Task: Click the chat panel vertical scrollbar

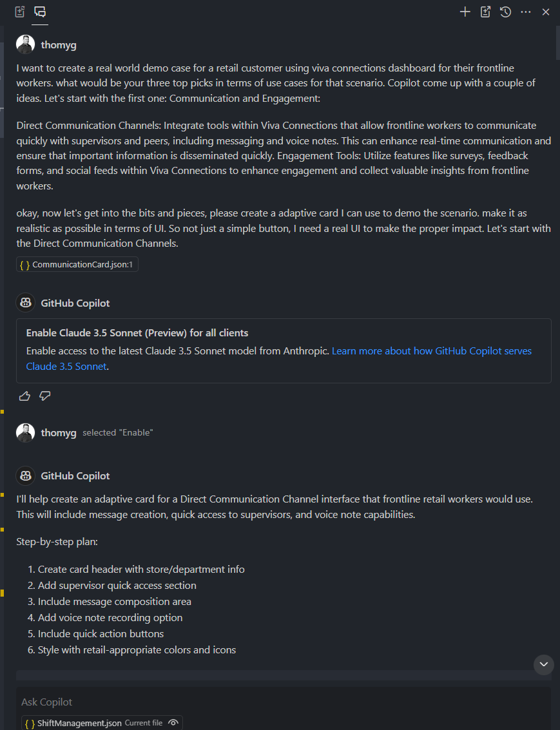Action: [x=557, y=42]
